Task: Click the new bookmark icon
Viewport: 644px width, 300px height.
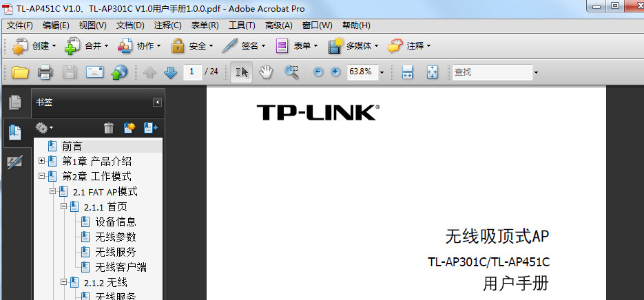Action: click(x=129, y=128)
